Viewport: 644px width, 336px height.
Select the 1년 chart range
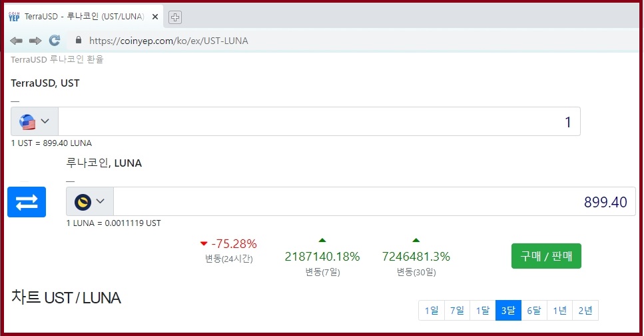(x=560, y=311)
